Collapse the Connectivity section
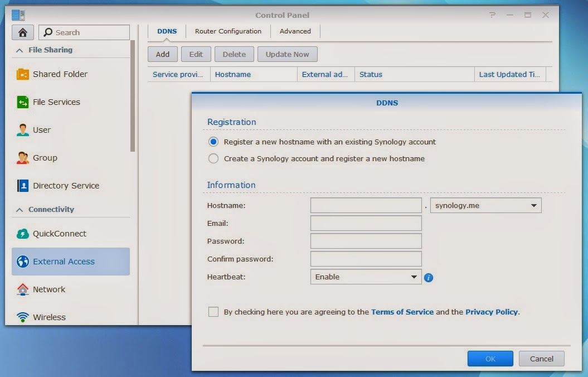 20,210
